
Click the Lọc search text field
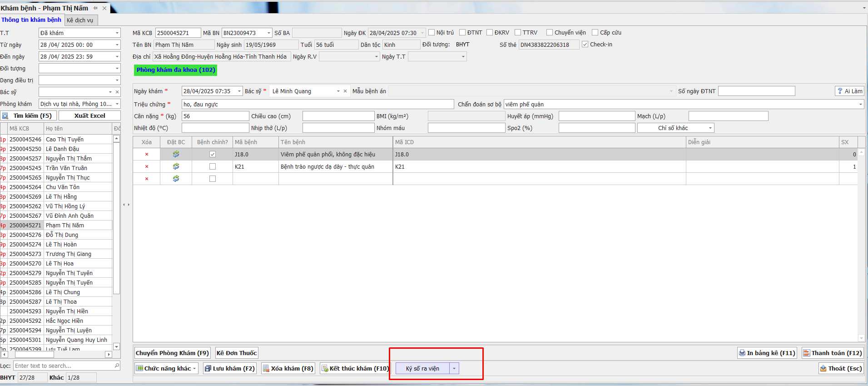(x=64, y=366)
